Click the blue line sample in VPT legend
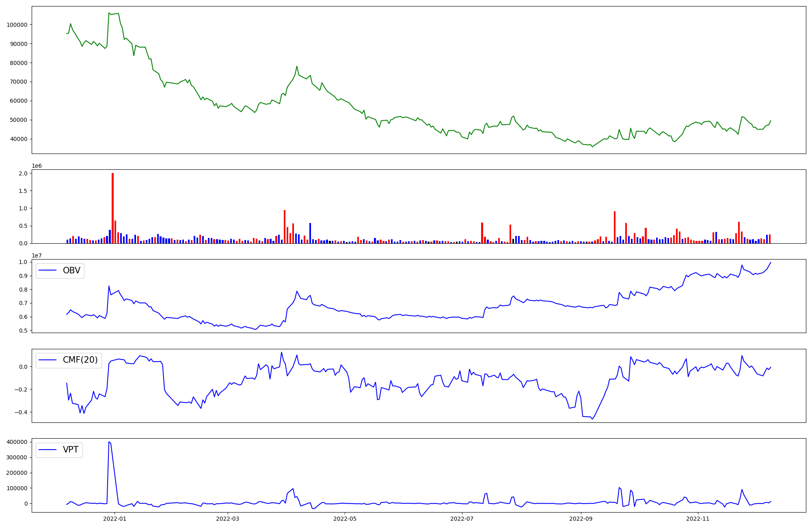Screen dimensions: 812x528 pos(48,450)
